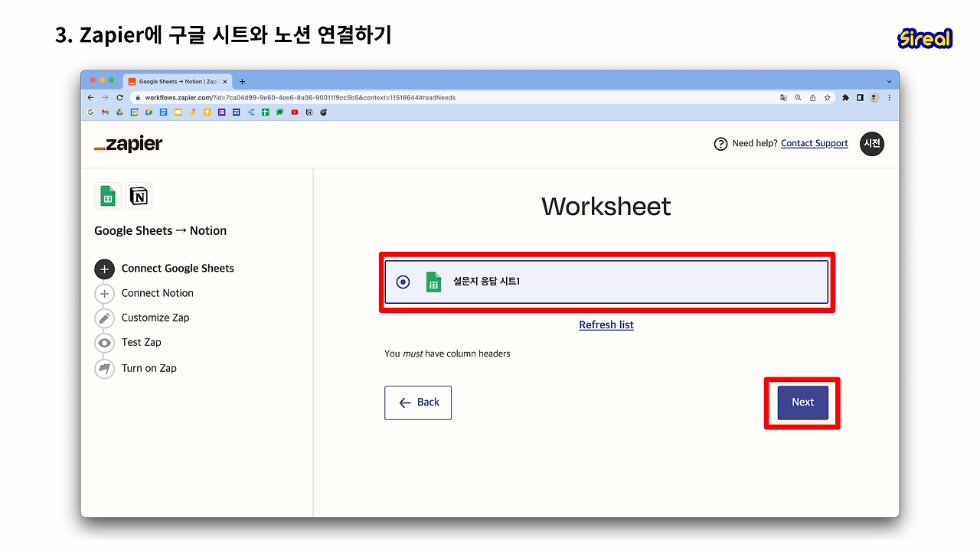Click the 'Need help?' text
980x551 pixels.
(x=755, y=144)
